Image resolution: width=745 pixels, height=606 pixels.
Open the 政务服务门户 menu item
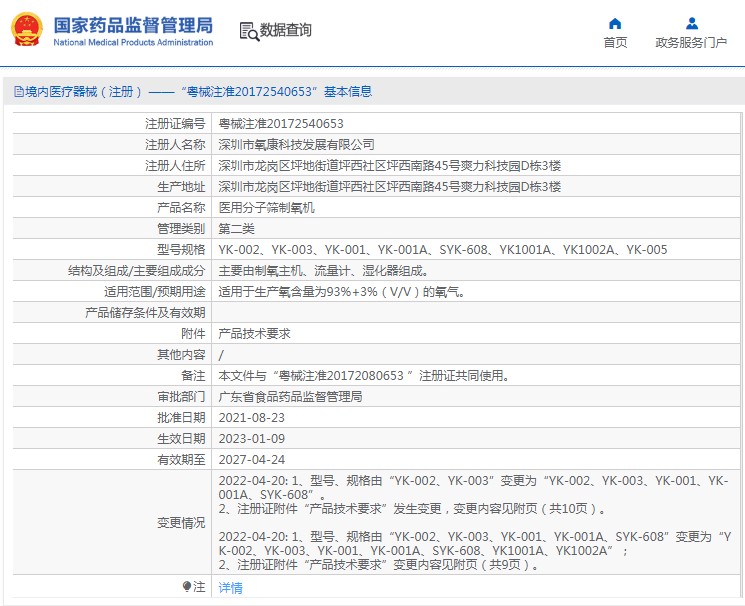[690, 42]
